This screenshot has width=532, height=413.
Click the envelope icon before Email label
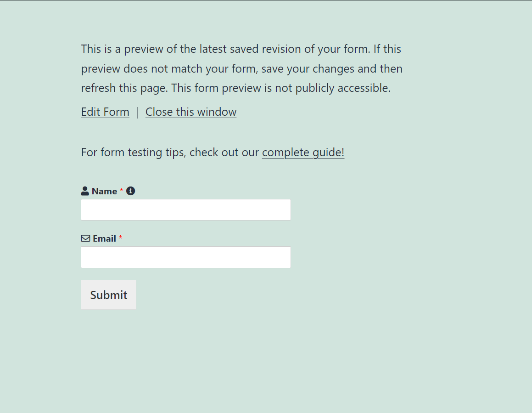tap(85, 238)
